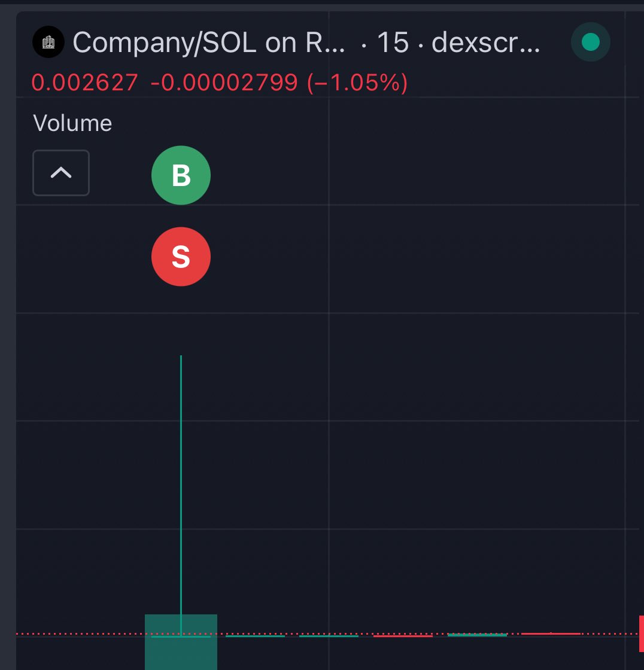The width and height of the screenshot is (644, 670).
Task: Select the 15 minute interval label
Action: pos(393,42)
